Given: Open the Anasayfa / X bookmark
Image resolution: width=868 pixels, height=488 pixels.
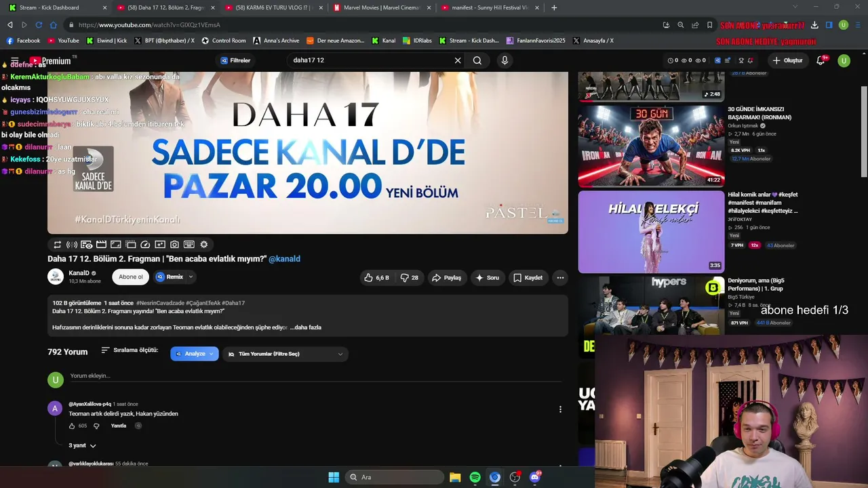Looking at the screenshot, I should click(x=593, y=41).
